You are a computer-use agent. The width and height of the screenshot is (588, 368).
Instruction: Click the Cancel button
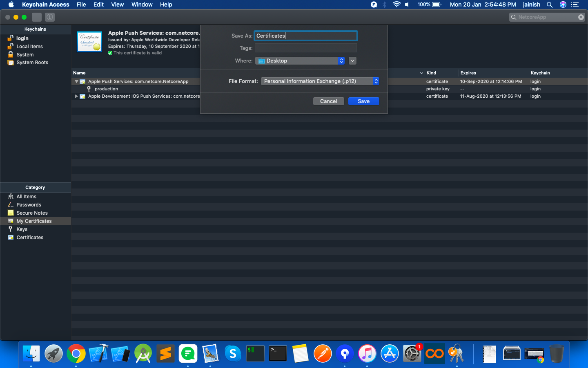(x=328, y=101)
